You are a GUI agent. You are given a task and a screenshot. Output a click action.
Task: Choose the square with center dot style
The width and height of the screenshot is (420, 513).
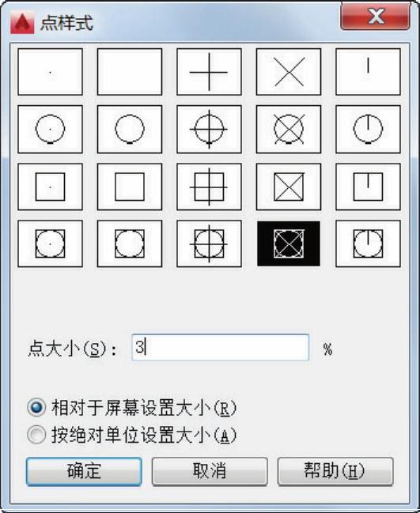click(50, 187)
